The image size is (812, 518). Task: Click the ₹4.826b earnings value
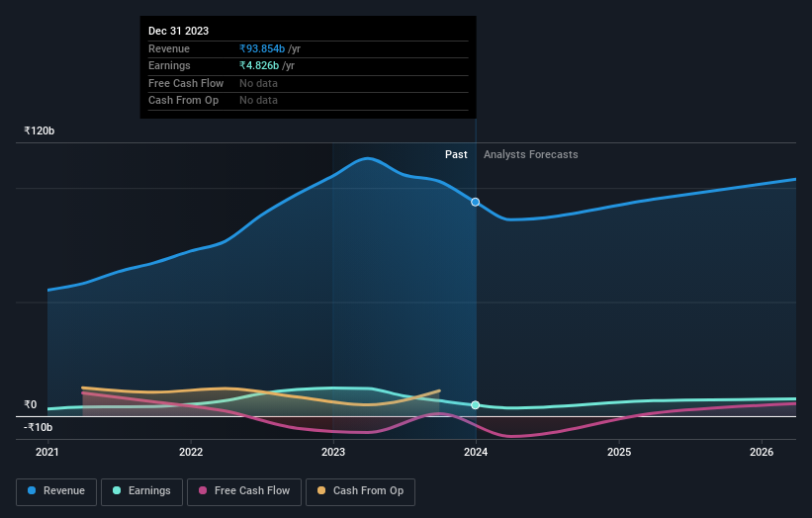(x=259, y=65)
